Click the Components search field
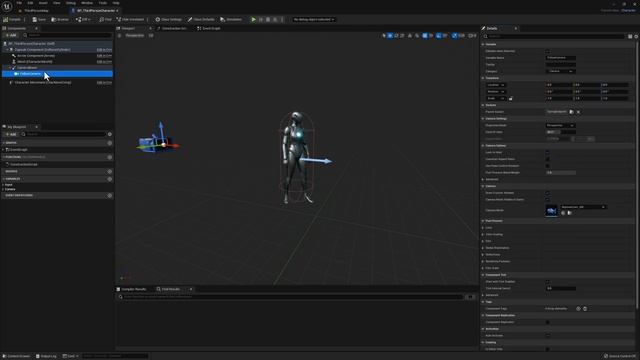 pyautogui.click(x=67, y=35)
